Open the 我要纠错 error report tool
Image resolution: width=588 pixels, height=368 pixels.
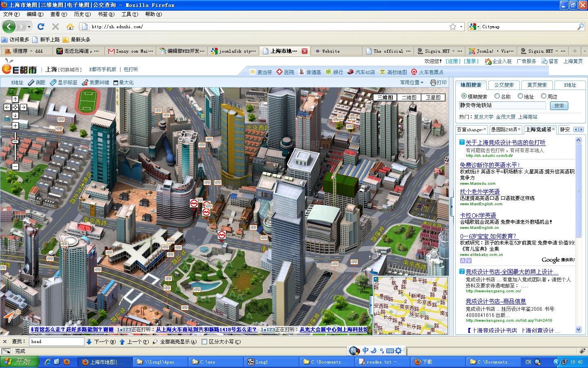tap(96, 83)
